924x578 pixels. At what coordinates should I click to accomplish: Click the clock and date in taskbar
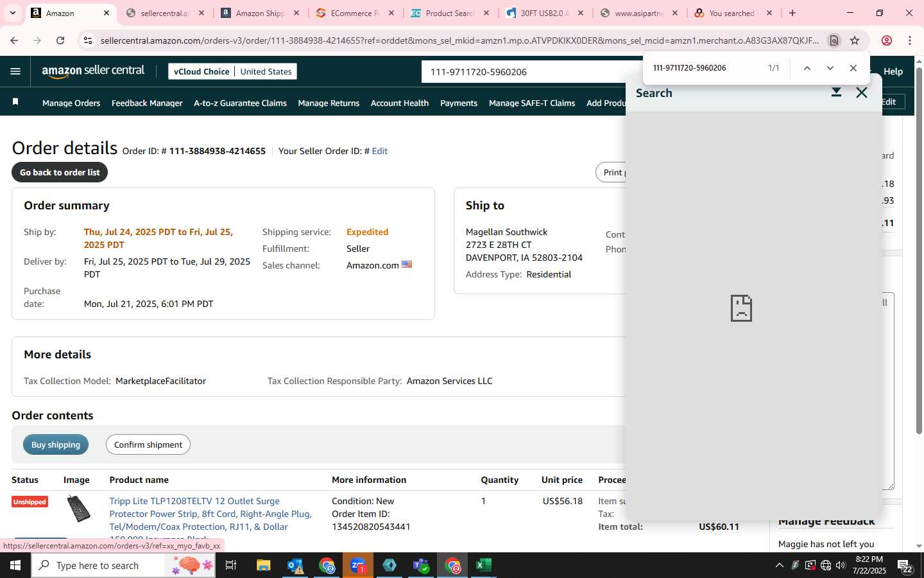(x=869, y=565)
